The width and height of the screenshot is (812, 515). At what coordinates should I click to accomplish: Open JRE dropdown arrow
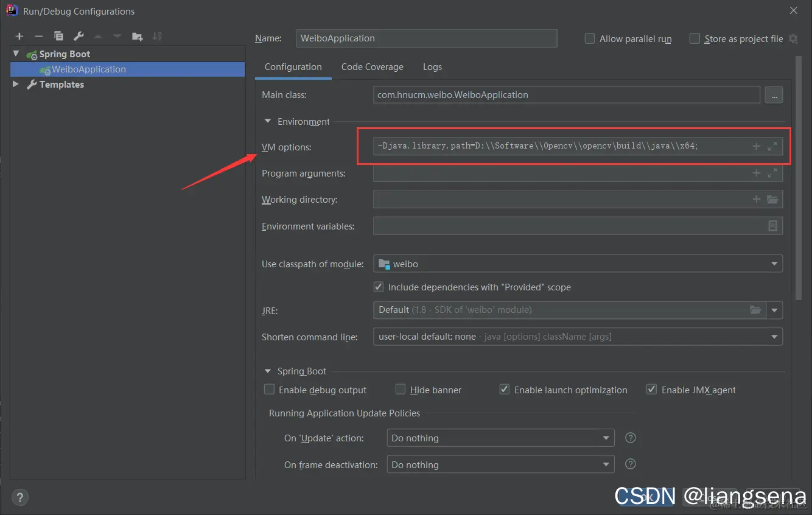click(775, 310)
